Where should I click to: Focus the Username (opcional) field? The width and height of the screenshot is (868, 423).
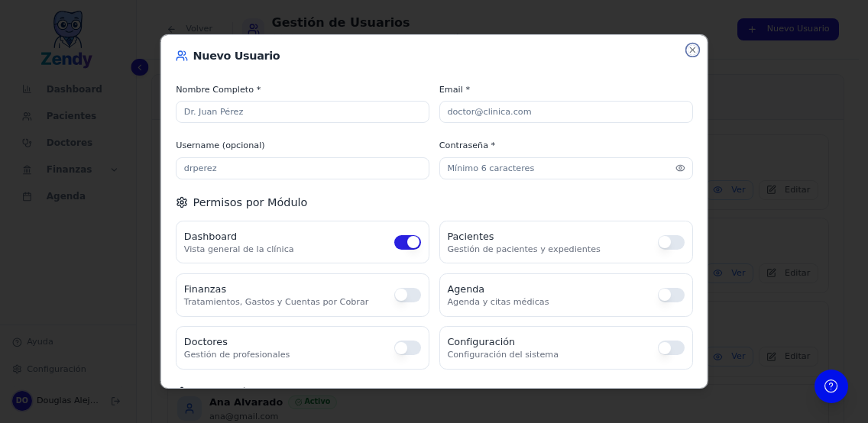point(303,168)
